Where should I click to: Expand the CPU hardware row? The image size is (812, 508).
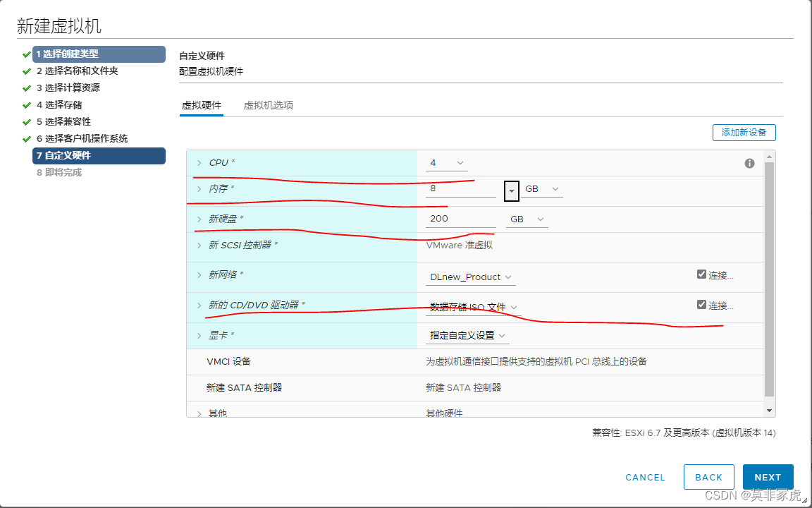[x=199, y=163]
